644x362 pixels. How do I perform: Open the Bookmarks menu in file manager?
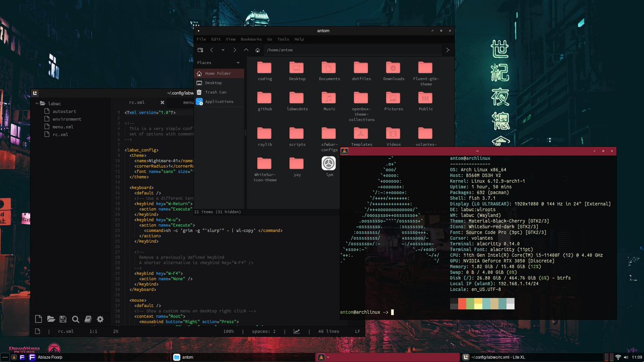point(251,39)
